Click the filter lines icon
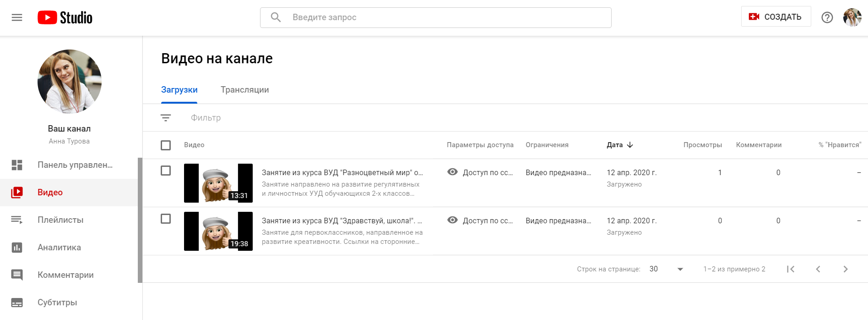 [x=166, y=118]
